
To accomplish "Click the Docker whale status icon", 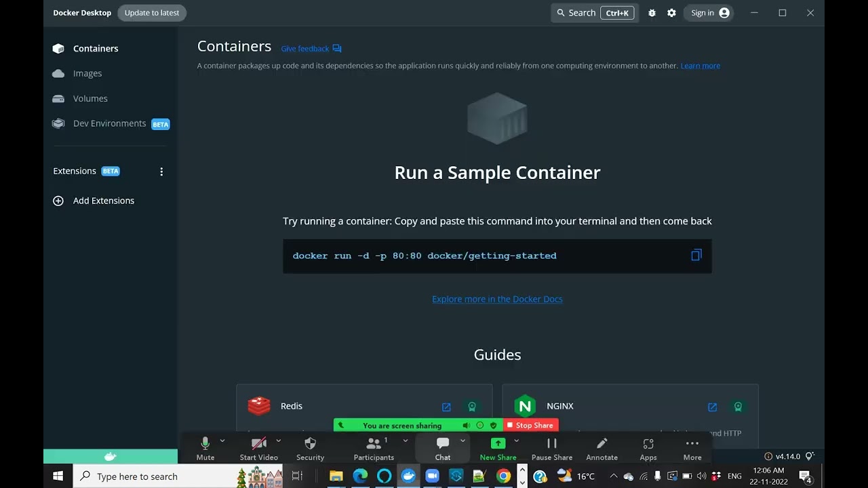I will (x=111, y=457).
